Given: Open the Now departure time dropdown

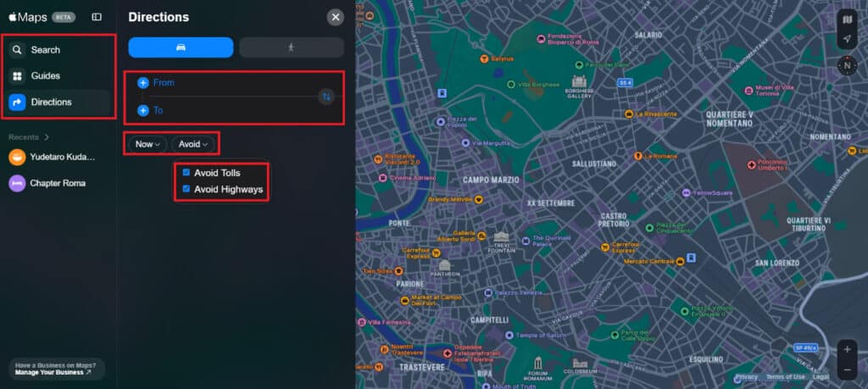Looking at the screenshot, I should [x=147, y=144].
